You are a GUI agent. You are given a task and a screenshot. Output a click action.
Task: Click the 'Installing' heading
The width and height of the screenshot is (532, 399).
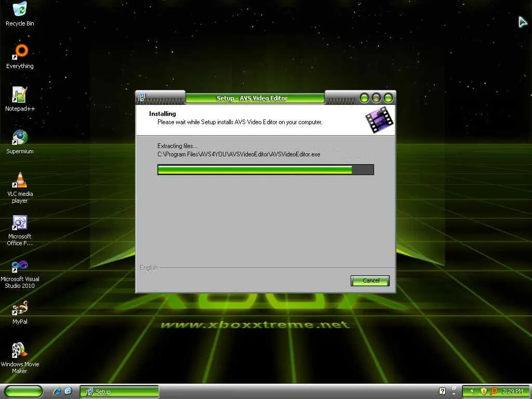pyautogui.click(x=163, y=114)
